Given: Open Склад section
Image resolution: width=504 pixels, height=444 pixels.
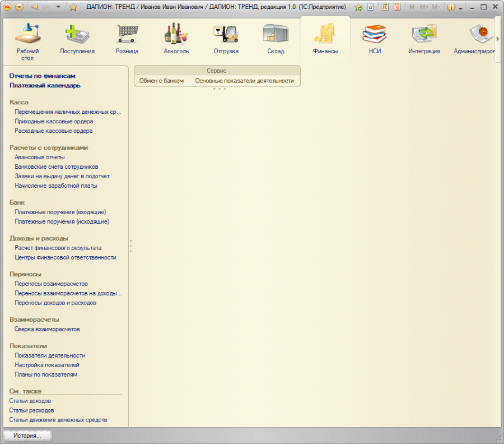Looking at the screenshot, I should (276, 39).
